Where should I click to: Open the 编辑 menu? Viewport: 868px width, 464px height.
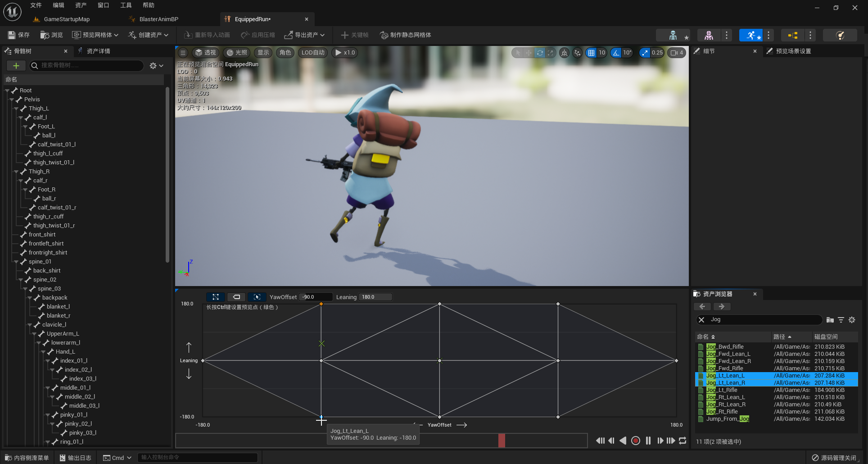59,5
